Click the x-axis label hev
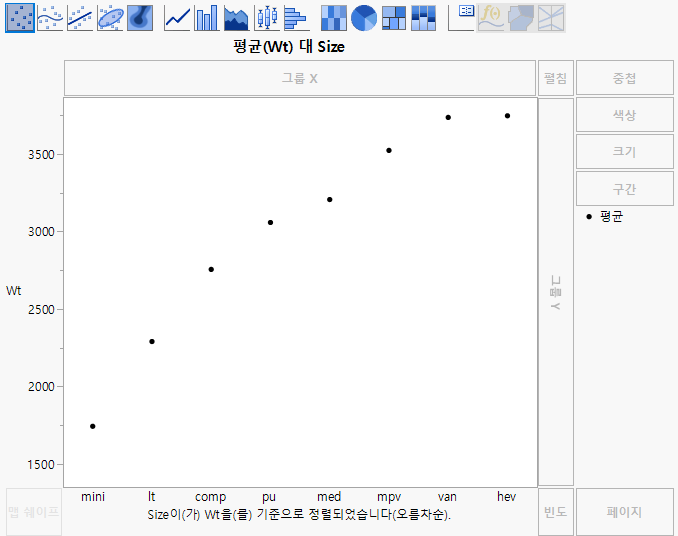Viewport: 678px width, 536px height. pos(507,497)
